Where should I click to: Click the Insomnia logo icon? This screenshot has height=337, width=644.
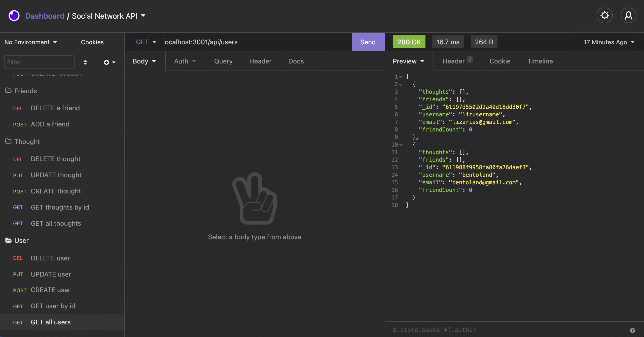[14, 16]
